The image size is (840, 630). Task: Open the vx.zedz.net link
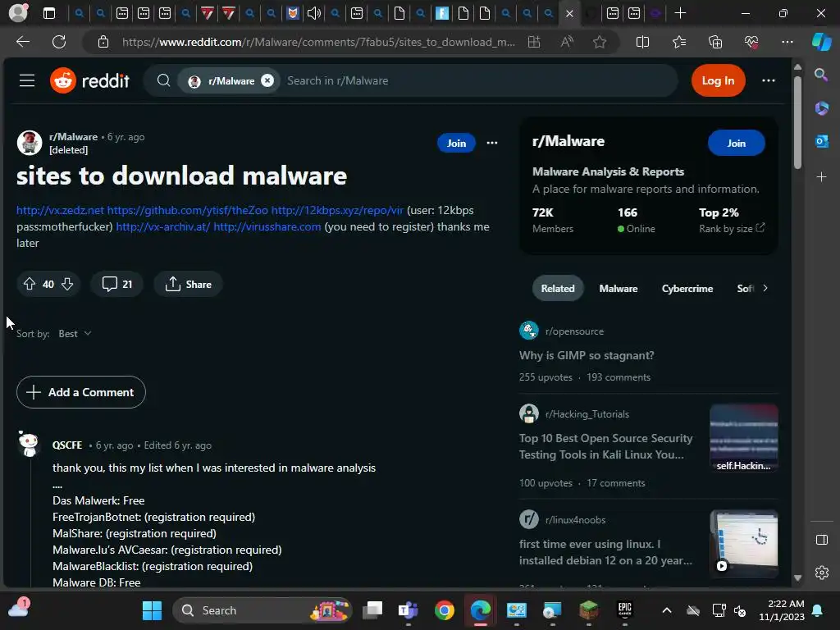tap(60, 211)
